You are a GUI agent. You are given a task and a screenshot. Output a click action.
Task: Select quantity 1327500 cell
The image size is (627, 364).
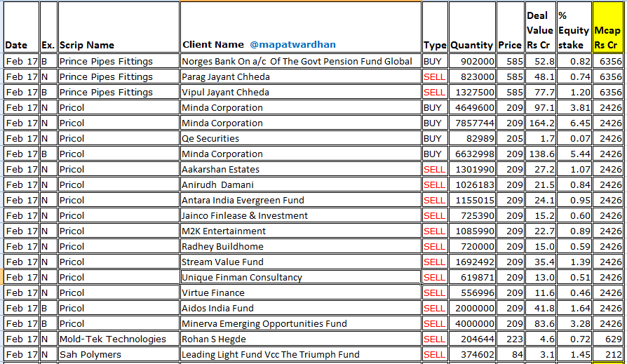point(472,92)
